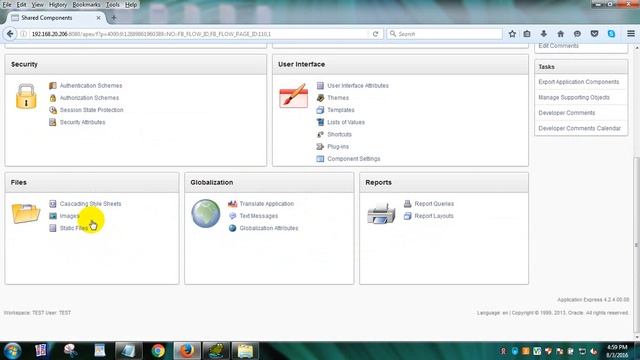Click the Translate Application icon
640x360 pixels.
pos(233,204)
